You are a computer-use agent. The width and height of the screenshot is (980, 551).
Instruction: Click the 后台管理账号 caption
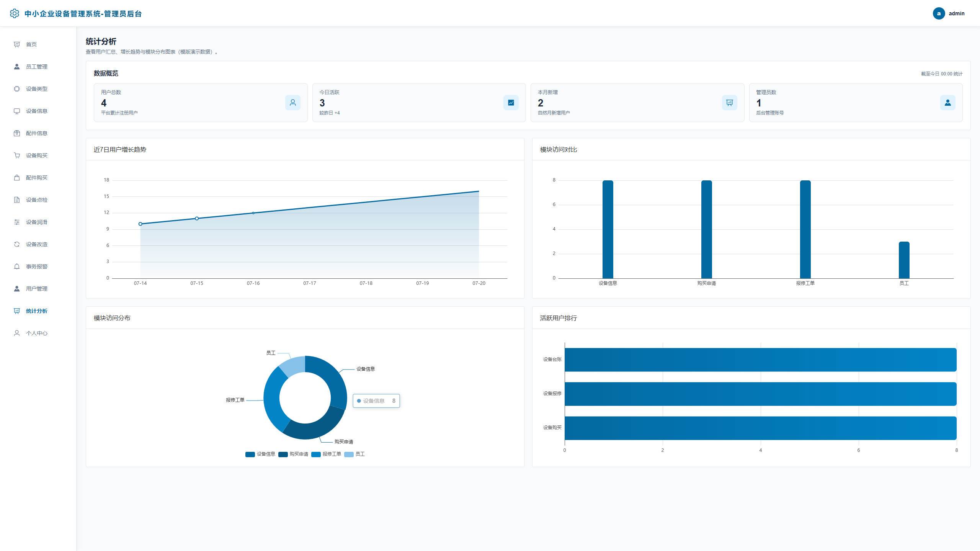click(x=770, y=113)
